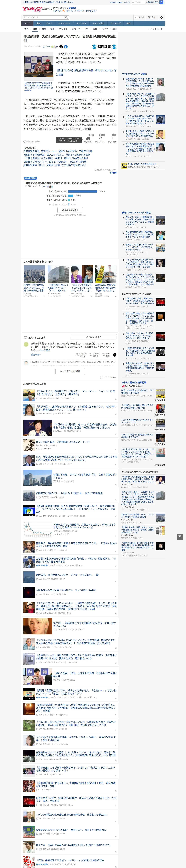Open the エキスパート tab
This screenshot has height=868, width=186.
(64, 24)
